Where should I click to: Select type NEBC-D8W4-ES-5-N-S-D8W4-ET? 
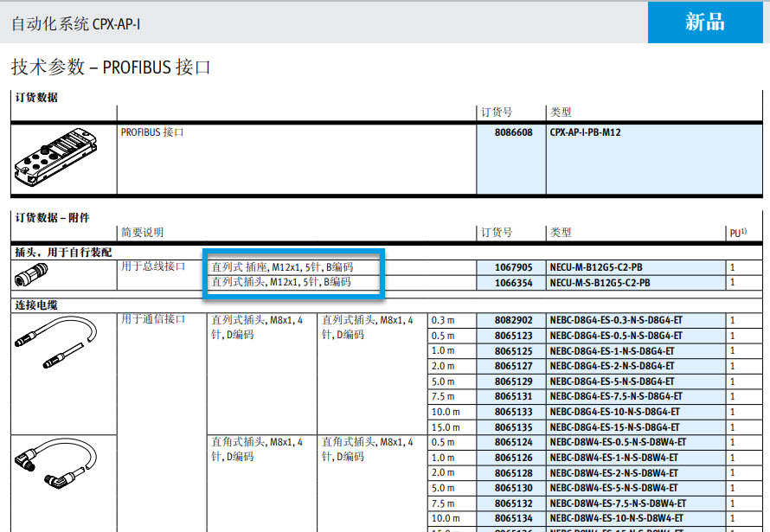614,488
